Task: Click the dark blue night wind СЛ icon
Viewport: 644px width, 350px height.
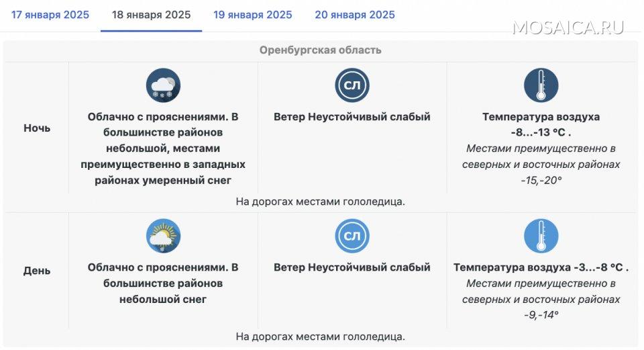Action: coord(352,85)
